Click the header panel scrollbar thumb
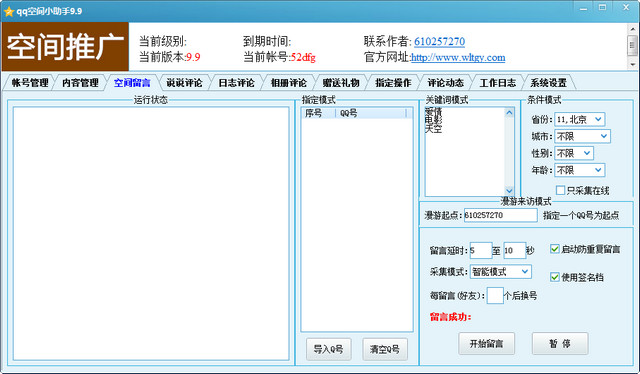Image resolution: width=640 pixels, height=374 pixels. [633, 45]
